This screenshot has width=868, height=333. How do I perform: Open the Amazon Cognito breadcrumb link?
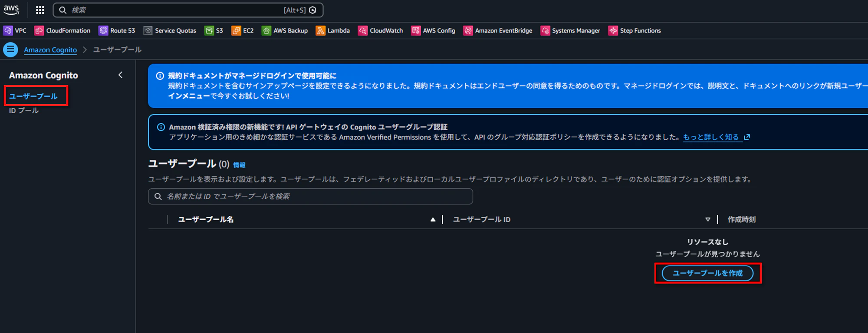(x=50, y=50)
